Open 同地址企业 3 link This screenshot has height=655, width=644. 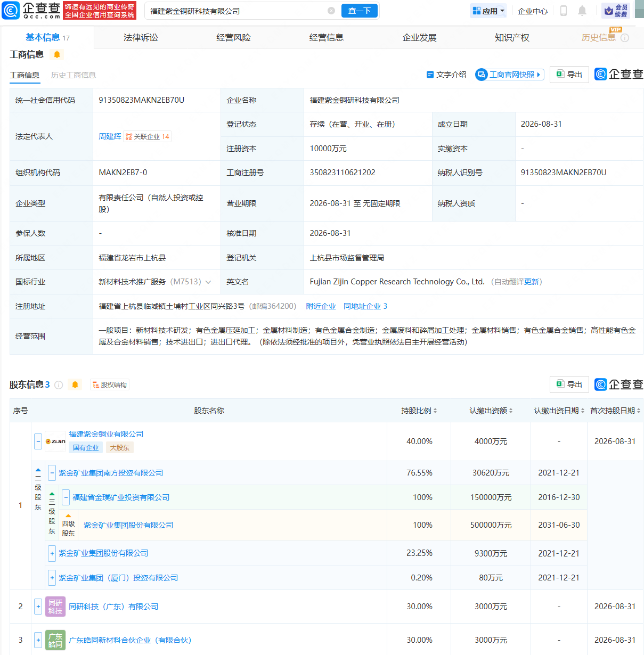[365, 306]
